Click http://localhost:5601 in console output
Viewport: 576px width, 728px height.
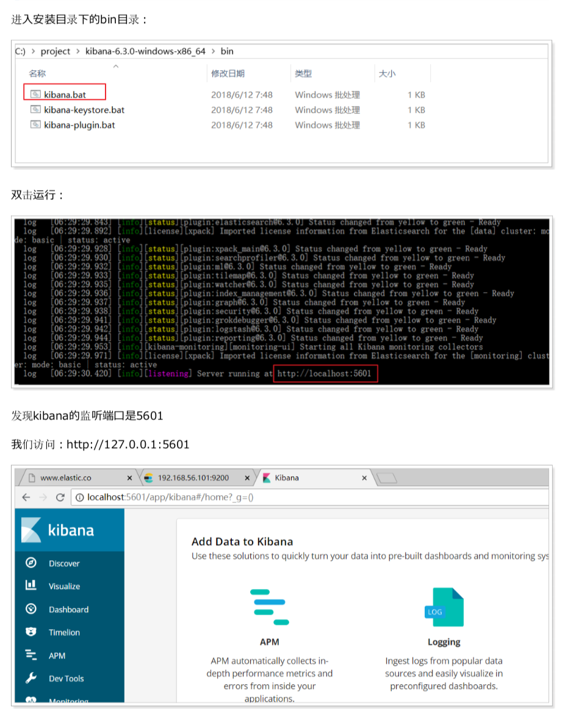click(x=324, y=373)
